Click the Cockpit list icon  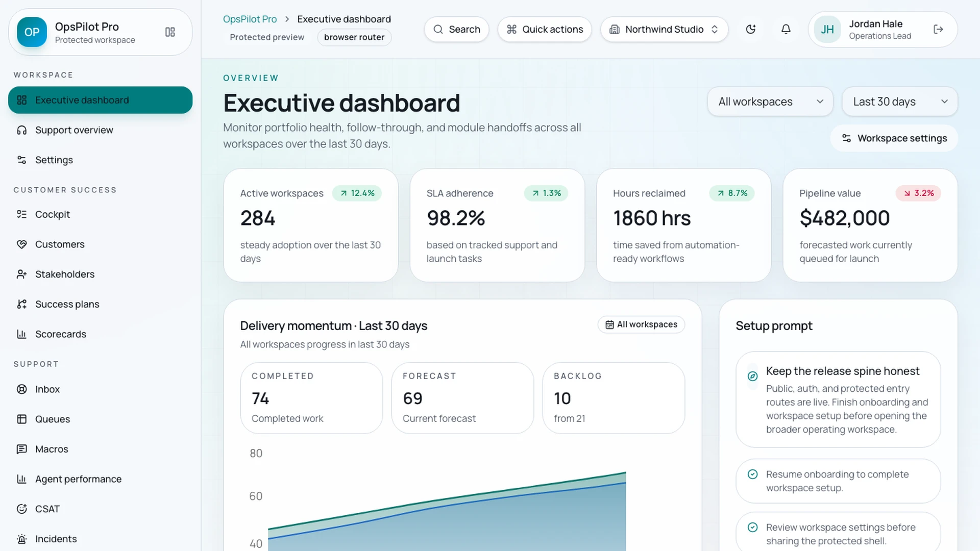[21, 214]
